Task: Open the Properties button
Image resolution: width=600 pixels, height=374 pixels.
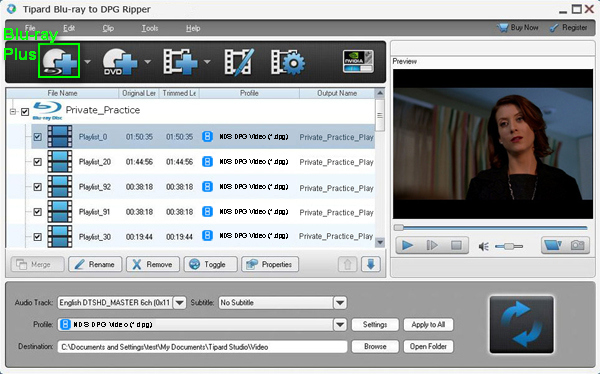Action: (270, 264)
